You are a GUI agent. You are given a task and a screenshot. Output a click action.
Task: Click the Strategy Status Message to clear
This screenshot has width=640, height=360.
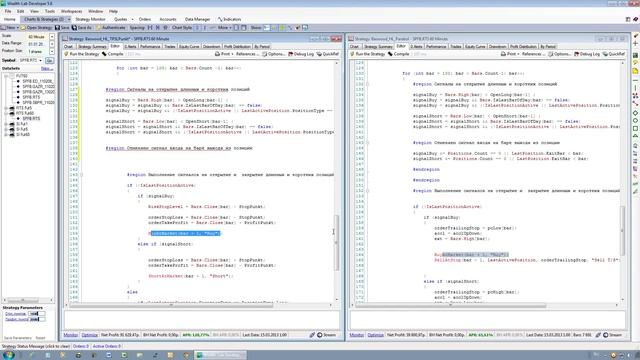tap(36, 346)
